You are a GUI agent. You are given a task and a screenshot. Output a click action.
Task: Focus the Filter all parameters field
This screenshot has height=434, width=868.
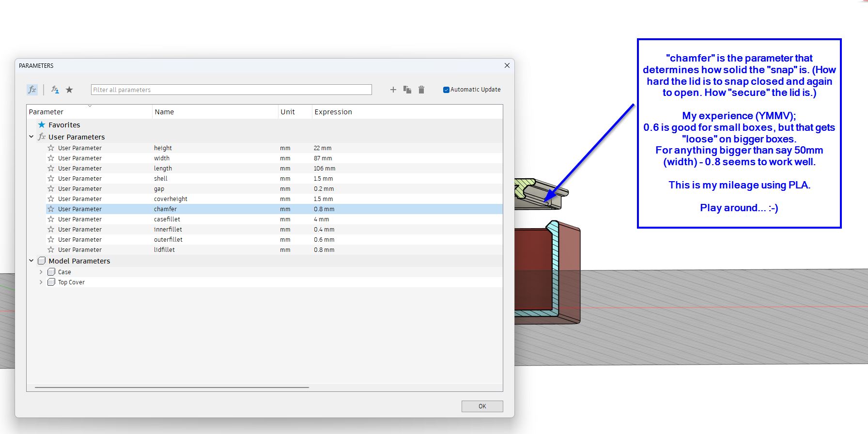coord(231,90)
